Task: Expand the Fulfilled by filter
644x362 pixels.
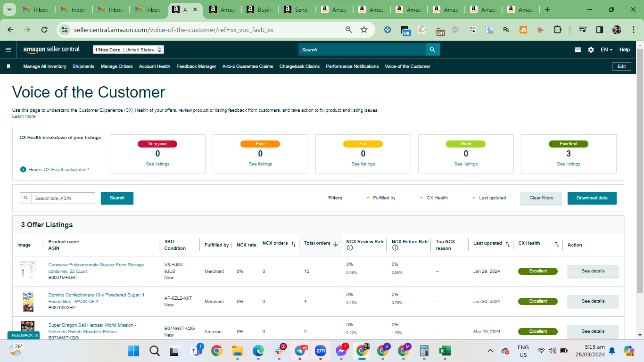Action: 381,198
